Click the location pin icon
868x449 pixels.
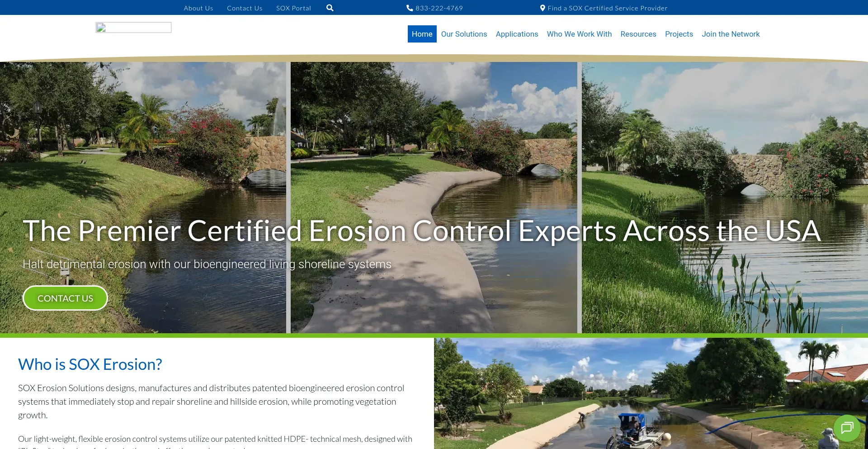point(542,8)
